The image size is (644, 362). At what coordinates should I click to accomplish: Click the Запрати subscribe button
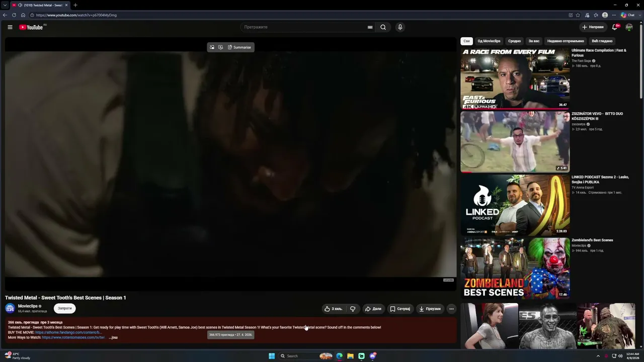65,308
